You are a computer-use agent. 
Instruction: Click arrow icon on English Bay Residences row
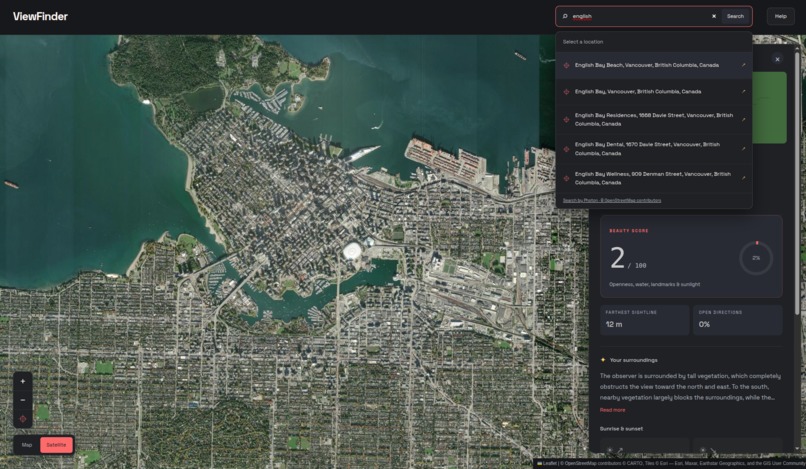pos(743,119)
